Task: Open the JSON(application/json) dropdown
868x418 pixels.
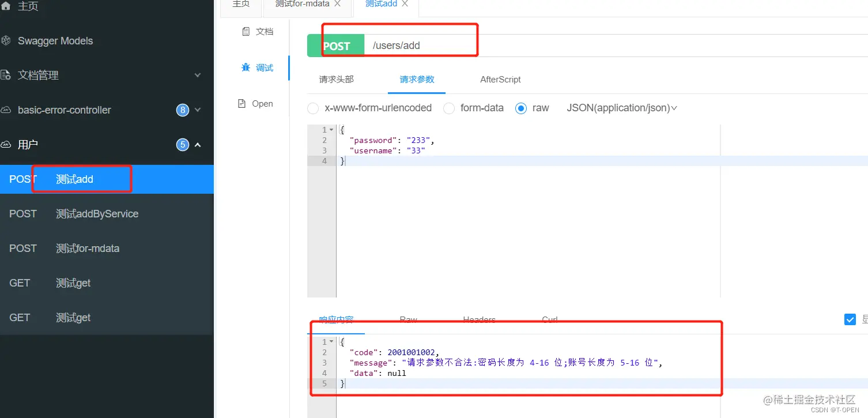Action: [621, 108]
